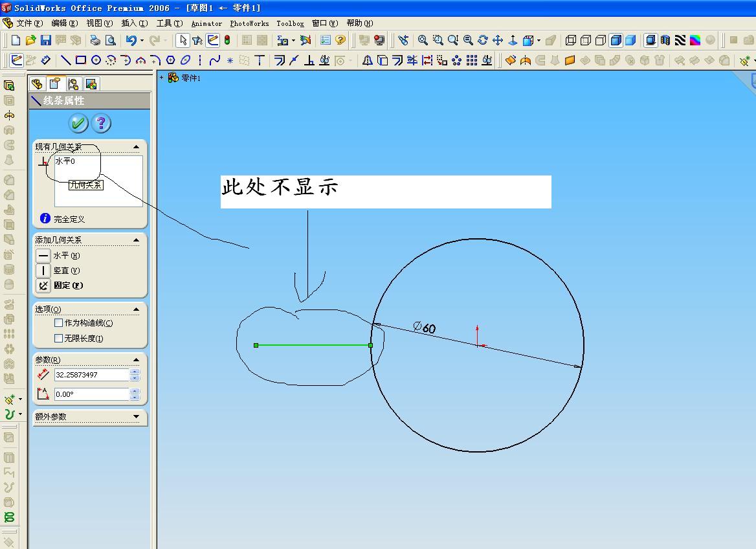The width and height of the screenshot is (756, 549).
Task: Collapse the add relations section
Action: [136, 240]
